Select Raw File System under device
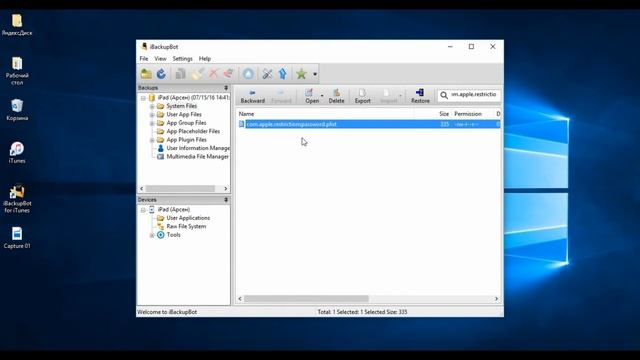Screen dimensions: 640x360 point(186,227)
